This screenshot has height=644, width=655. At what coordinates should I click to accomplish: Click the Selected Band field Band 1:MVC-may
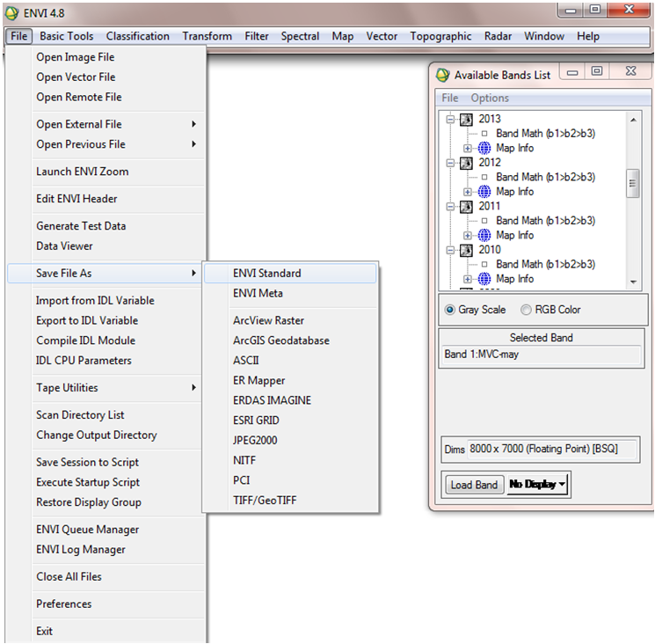coord(541,355)
